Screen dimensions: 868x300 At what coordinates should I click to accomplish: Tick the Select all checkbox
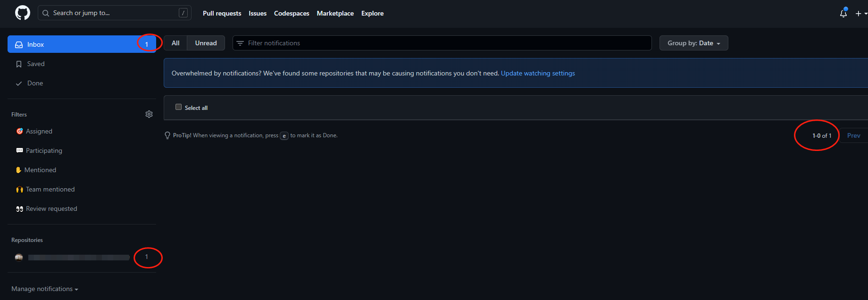[178, 107]
